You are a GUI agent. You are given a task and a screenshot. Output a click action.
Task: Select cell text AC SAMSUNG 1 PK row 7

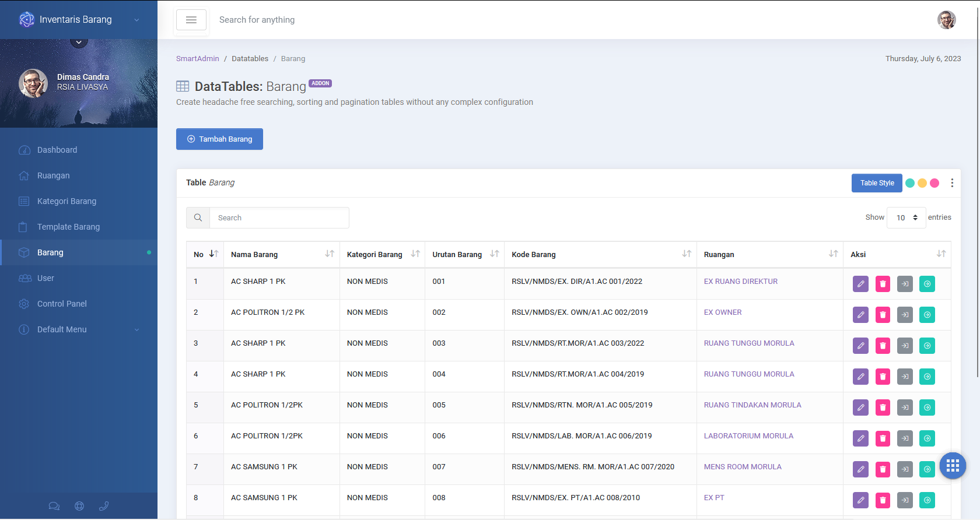point(264,467)
